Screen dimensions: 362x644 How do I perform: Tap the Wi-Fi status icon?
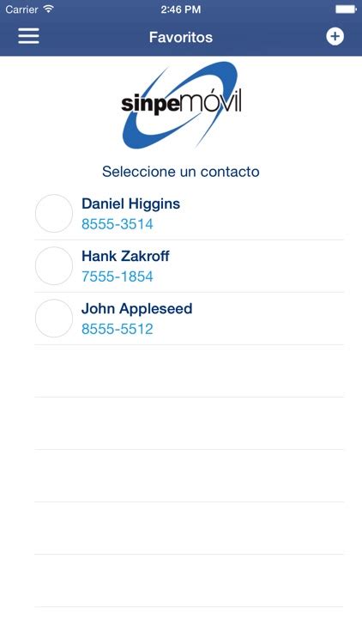(x=49, y=9)
